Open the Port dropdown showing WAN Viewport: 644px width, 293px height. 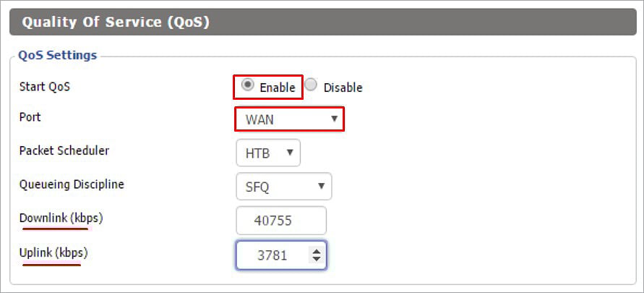click(x=289, y=119)
